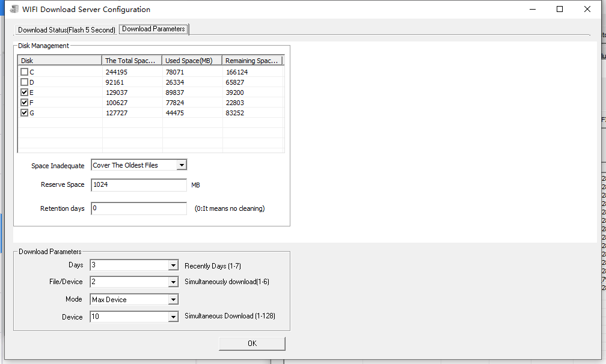The height and width of the screenshot is (364, 606).
Task: Open the Device count dropdown
Action: (173, 317)
